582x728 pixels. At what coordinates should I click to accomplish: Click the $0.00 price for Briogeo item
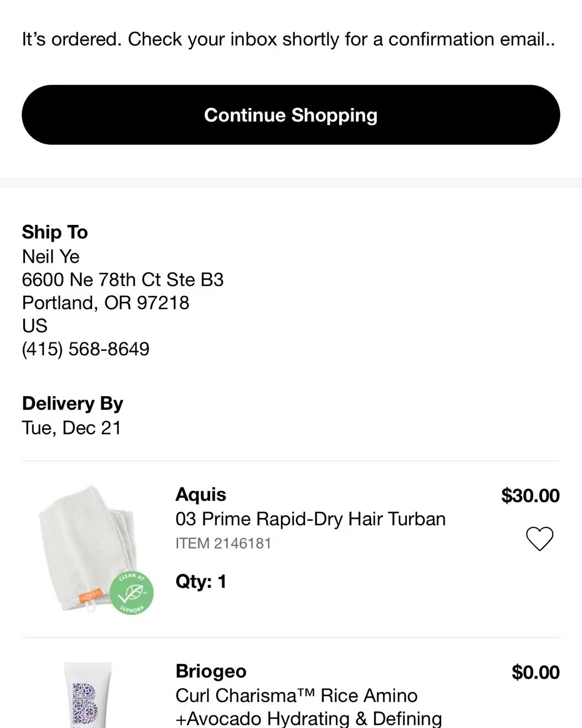(x=535, y=672)
